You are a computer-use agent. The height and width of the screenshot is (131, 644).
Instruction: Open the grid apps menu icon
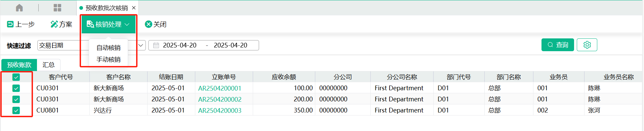point(57,8)
